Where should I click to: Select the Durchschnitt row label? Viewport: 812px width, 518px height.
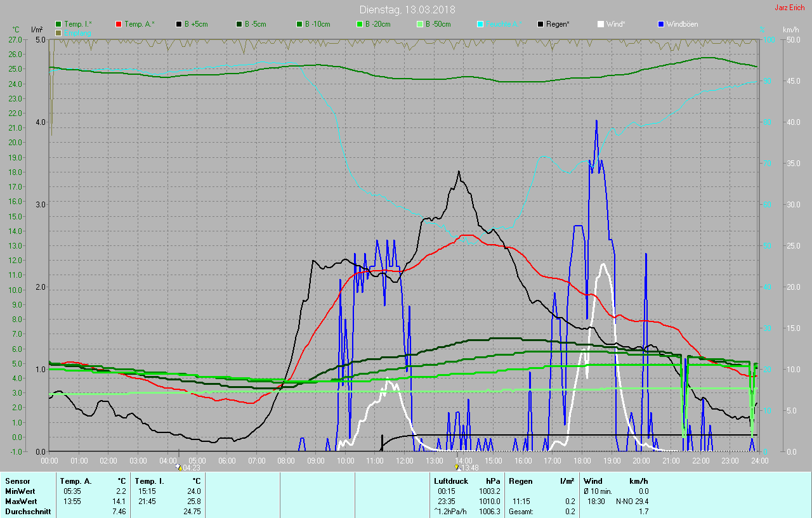point(28,512)
